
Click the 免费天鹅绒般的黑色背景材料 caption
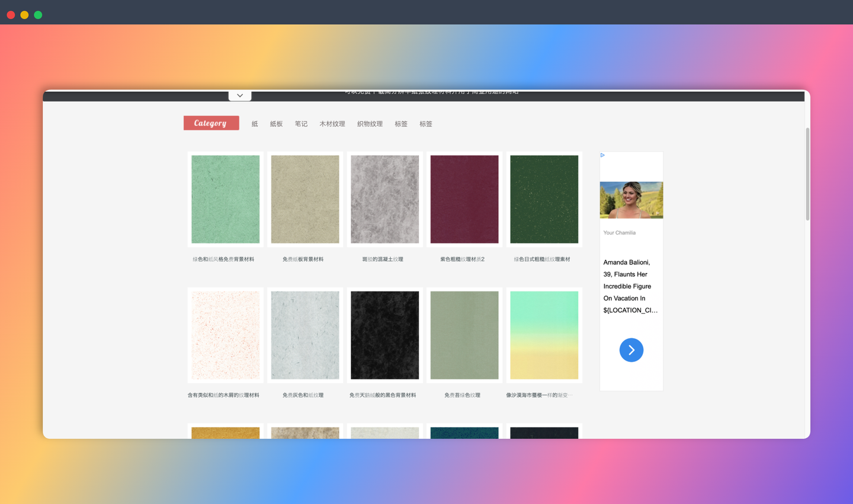click(383, 395)
